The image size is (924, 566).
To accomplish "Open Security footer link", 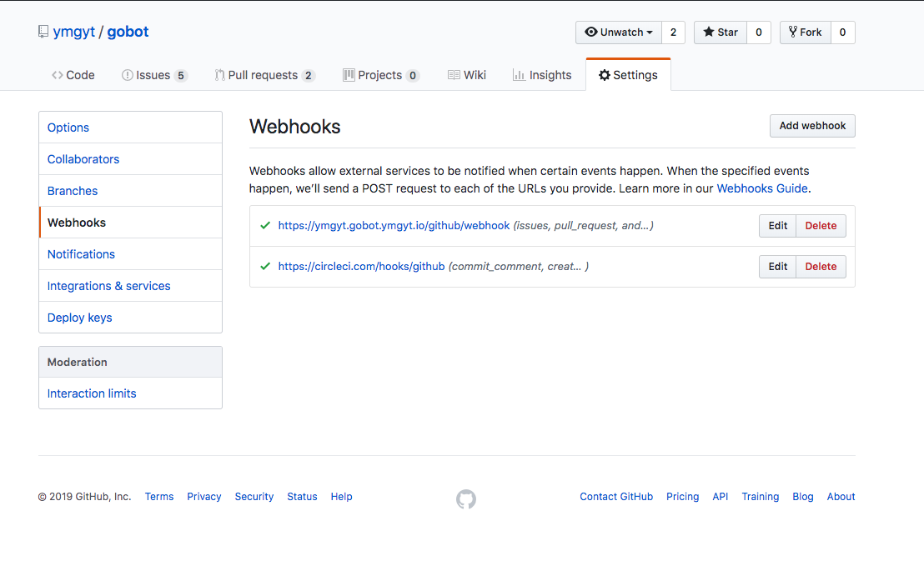I will (x=254, y=497).
